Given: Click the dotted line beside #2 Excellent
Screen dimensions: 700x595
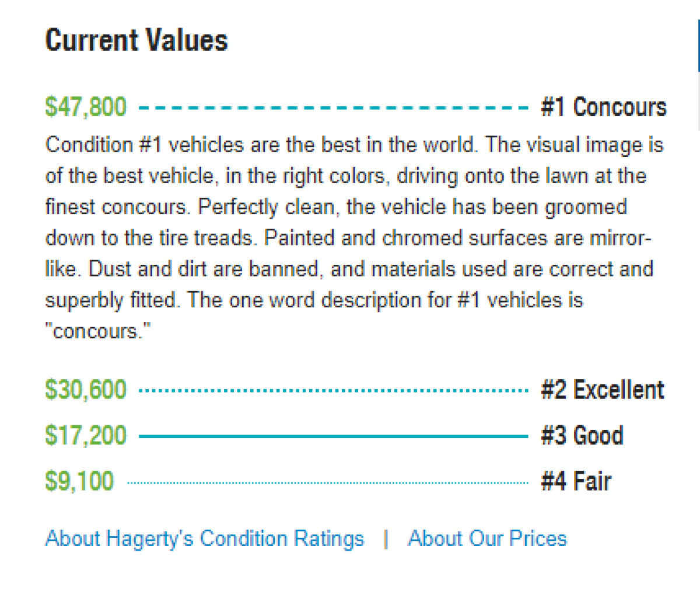Looking at the screenshot, I should point(334,390).
